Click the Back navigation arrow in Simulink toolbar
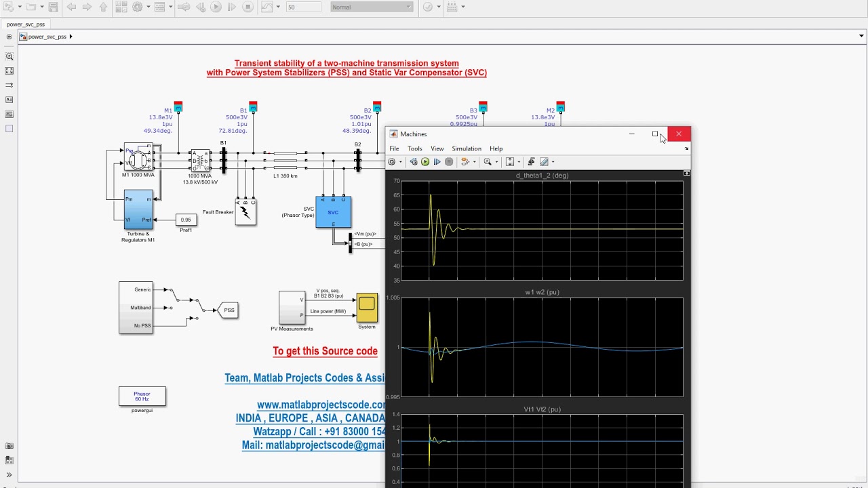868x488 pixels. coord(73,7)
